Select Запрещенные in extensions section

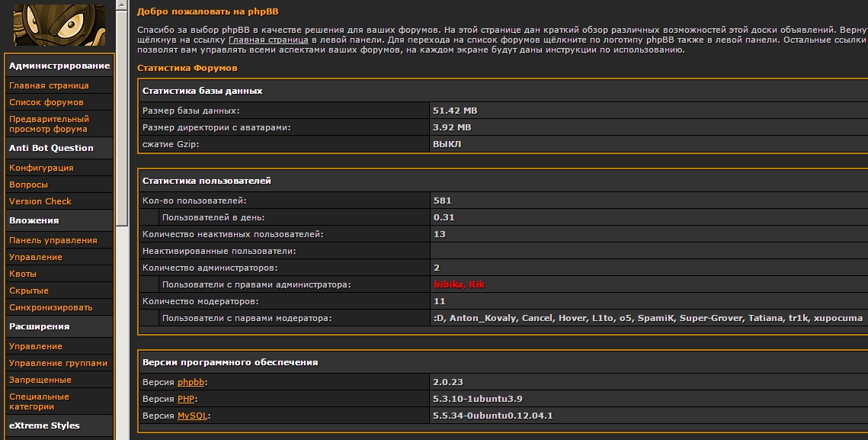40,380
